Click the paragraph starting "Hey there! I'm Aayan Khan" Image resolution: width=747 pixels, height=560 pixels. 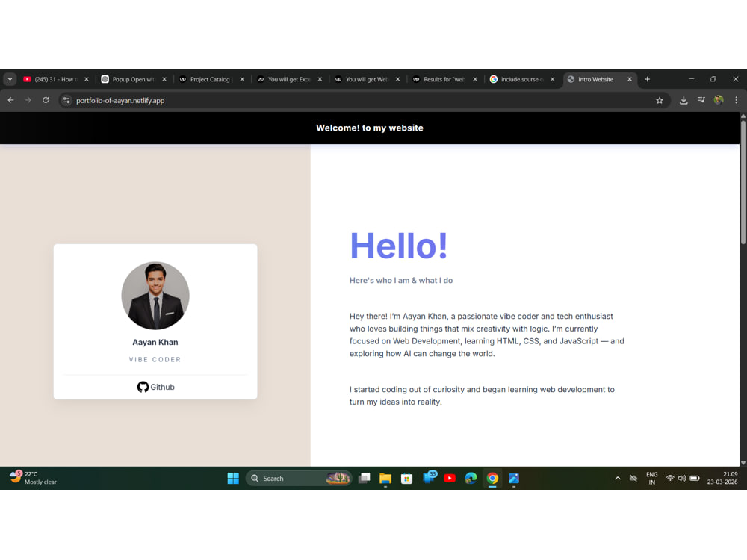click(487, 335)
